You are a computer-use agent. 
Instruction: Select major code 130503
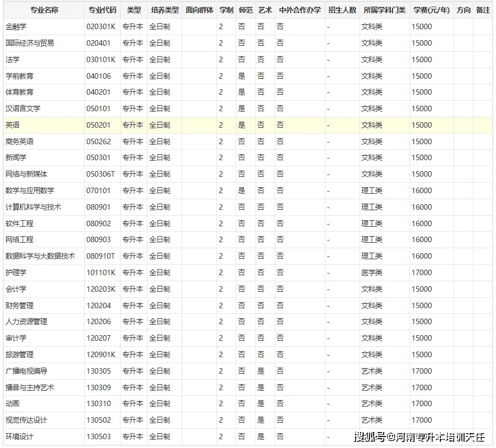pyautogui.click(x=99, y=436)
